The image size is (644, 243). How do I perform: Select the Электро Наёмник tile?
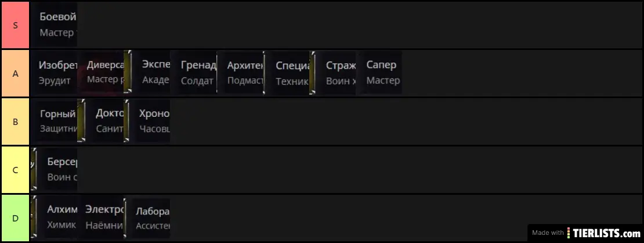point(100,217)
